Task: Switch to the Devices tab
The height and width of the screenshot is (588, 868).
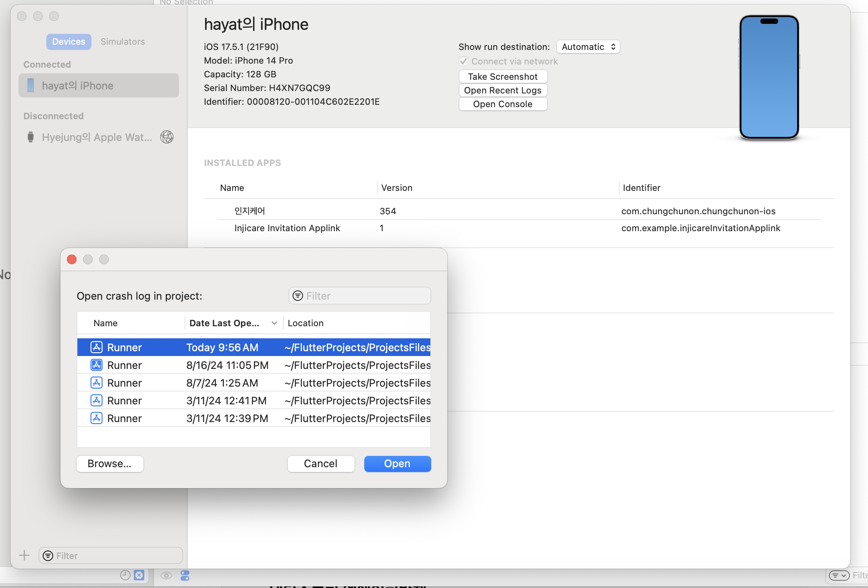Action: (x=69, y=41)
